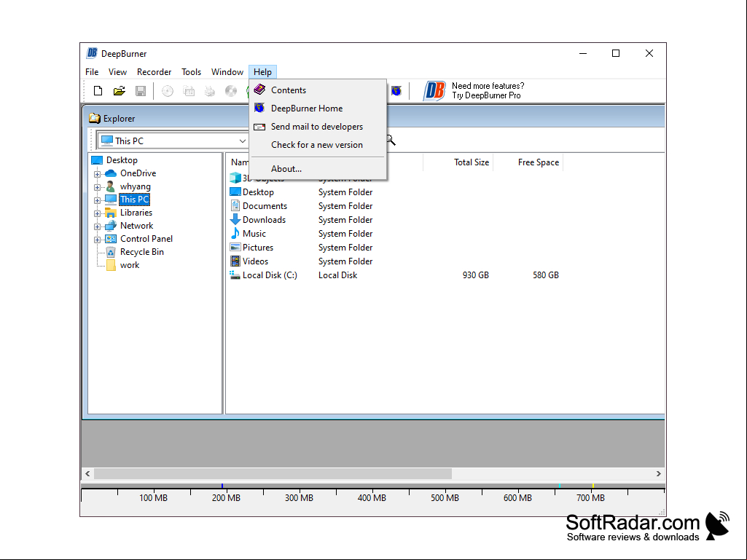Click the Control Panel icon in tree
The width and height of the screenshot is (747, 560).
pyautogui.click(x=111, y=239)
